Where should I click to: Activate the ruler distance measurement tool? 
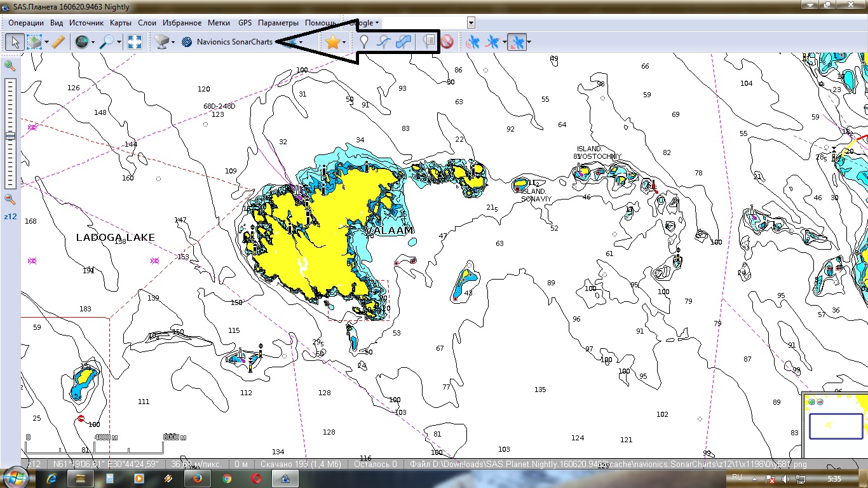(x=58, y=42)
